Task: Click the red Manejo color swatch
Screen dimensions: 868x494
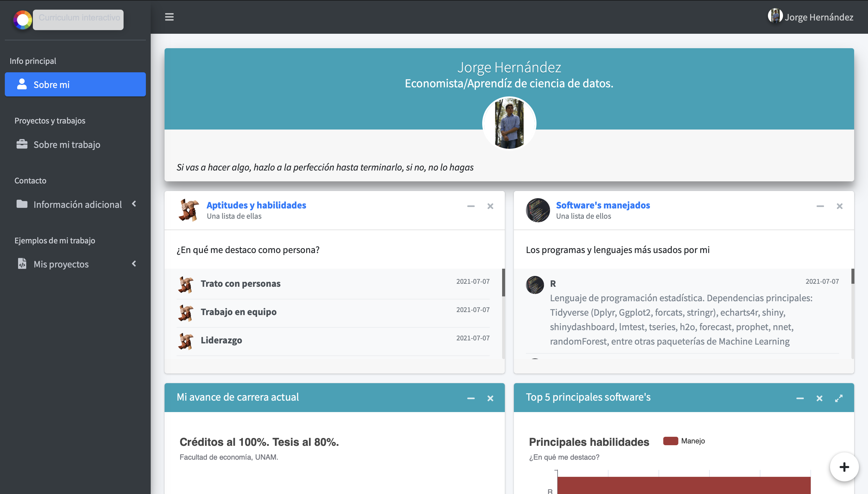Action: (x=671, y=440)
